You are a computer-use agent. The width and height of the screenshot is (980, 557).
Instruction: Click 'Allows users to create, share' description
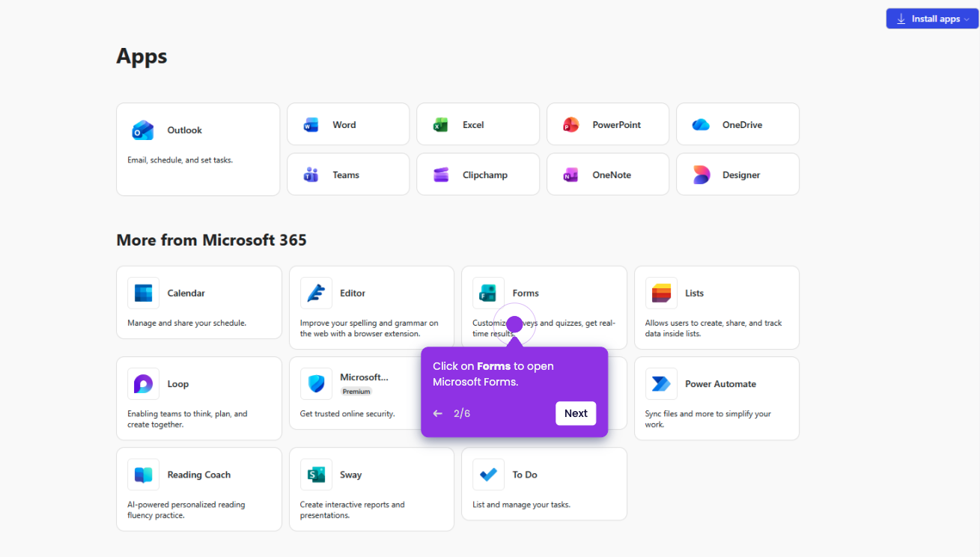click(713, 329)
